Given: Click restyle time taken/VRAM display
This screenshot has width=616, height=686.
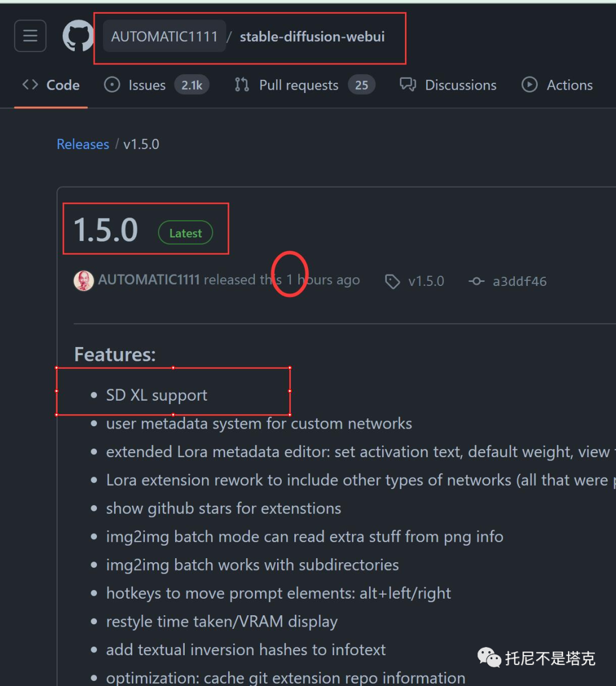Looking at the screenshot, I should [222, 621].
